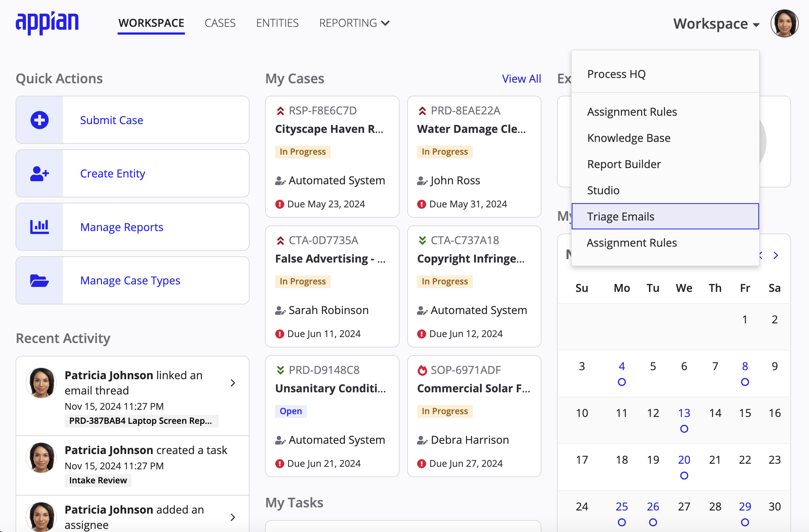Open the Process HQ menu item
Screen dimensions: 809x532
point(617,74)
